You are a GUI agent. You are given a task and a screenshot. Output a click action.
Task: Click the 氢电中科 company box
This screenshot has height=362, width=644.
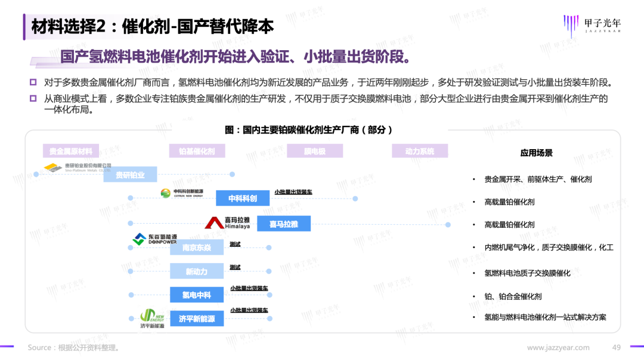pos(196,295)
